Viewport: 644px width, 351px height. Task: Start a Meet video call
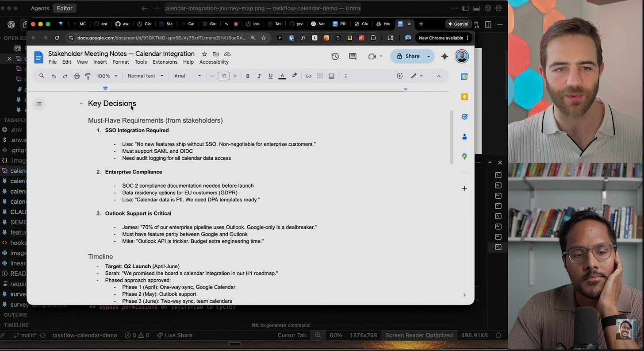(372, 56)
